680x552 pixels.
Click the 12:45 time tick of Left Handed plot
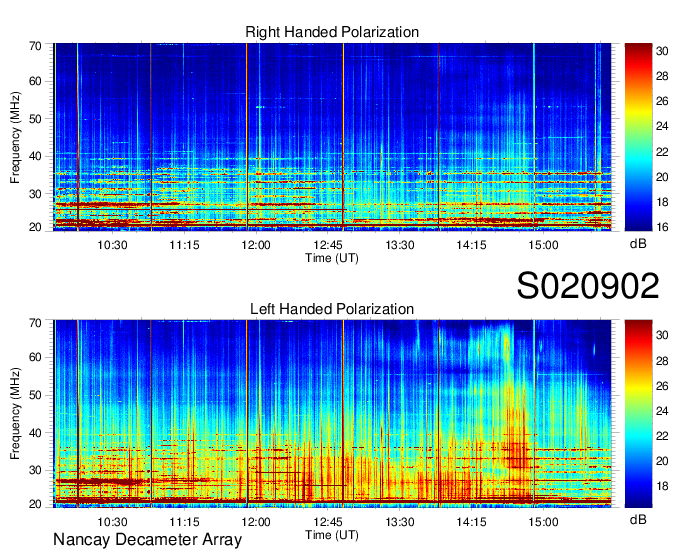(328, 522)
